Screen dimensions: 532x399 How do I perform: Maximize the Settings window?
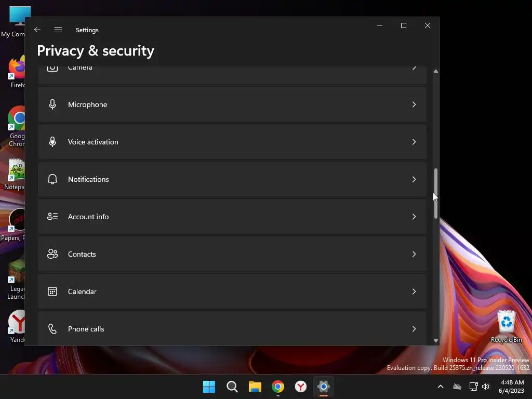(403, 25)
